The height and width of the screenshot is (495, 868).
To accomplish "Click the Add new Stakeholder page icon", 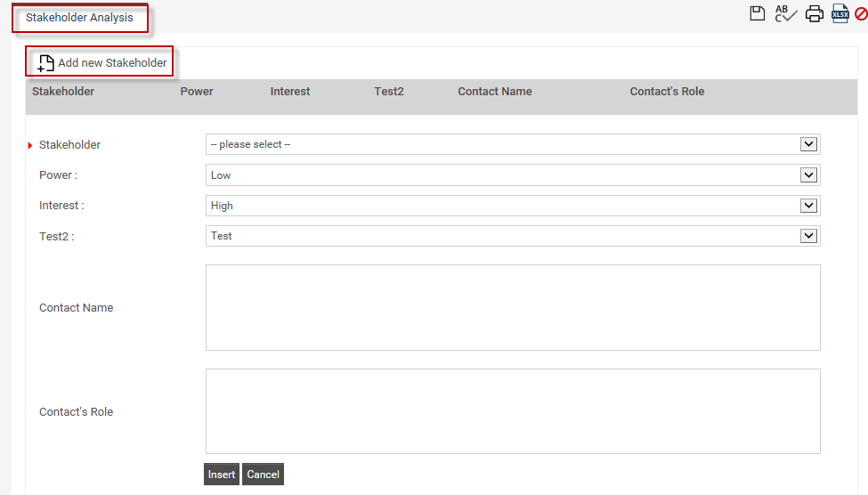I will tap(46, 63).
